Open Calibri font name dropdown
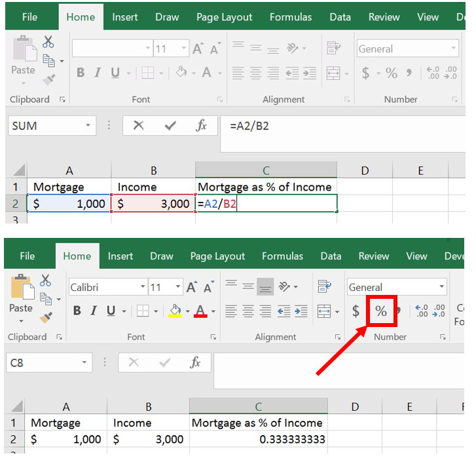This screenshot has height=464, width=476. 142,286
